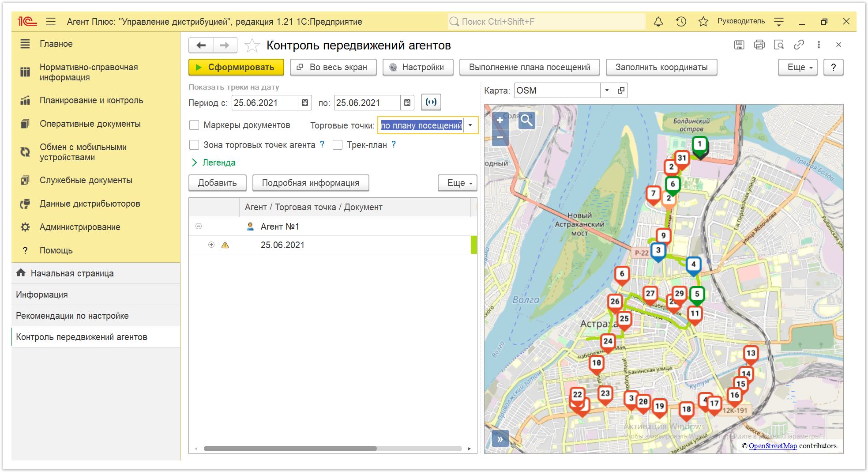Open Еще menu above the agent table
868x472 pixels.
click(458, 183)
